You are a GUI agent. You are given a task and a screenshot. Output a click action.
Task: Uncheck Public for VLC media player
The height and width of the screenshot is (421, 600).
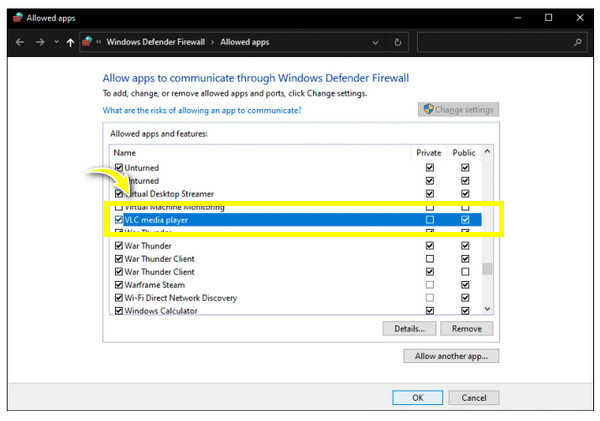point(465,220)
